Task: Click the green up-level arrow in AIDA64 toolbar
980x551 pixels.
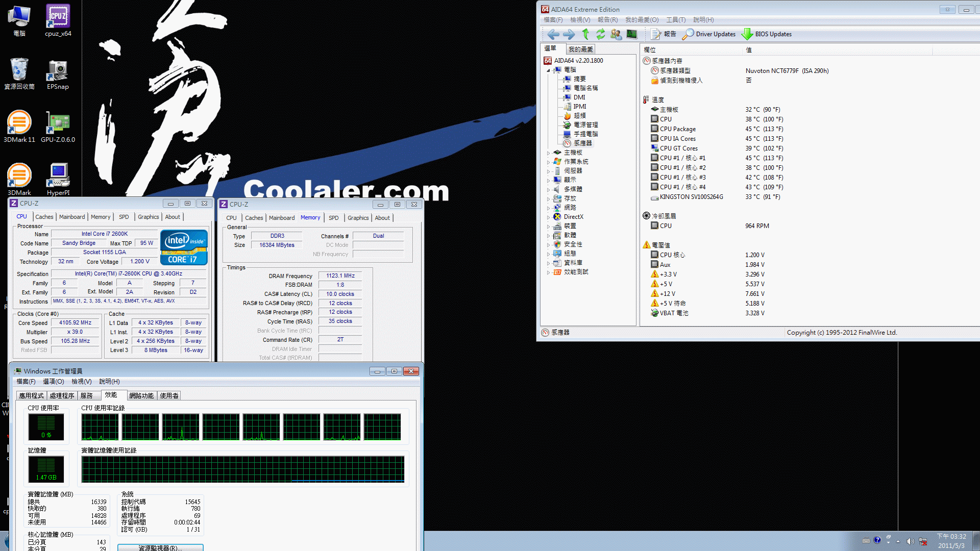Action: click(585, 34)
